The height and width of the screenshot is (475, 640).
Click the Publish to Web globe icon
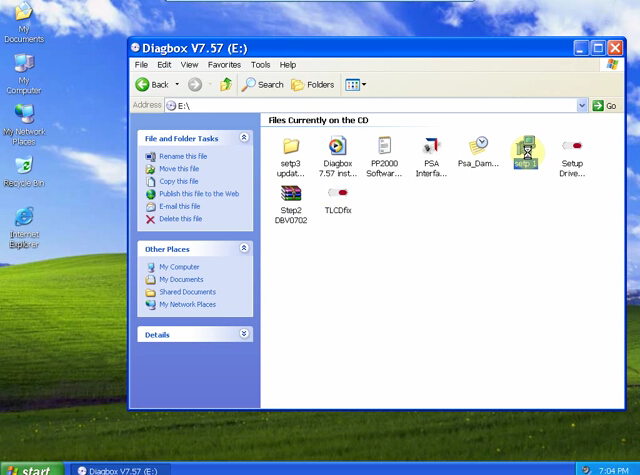pyautogui.click(x=151, y=194)
